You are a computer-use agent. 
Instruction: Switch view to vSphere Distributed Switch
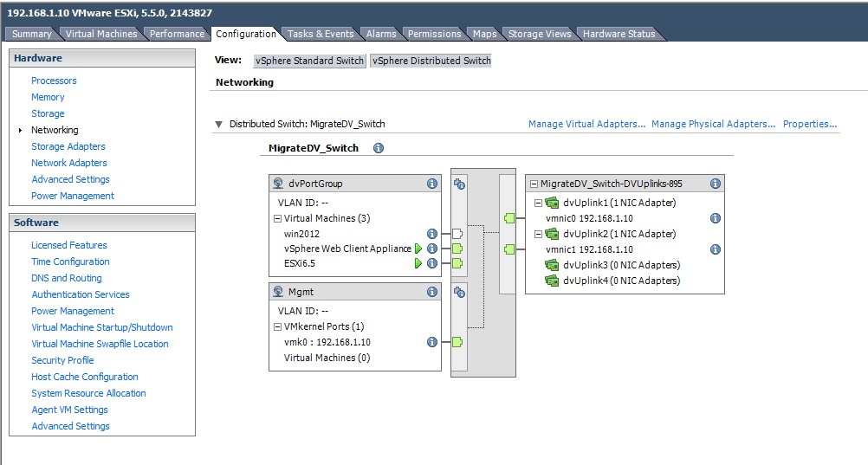click(431, 61)
